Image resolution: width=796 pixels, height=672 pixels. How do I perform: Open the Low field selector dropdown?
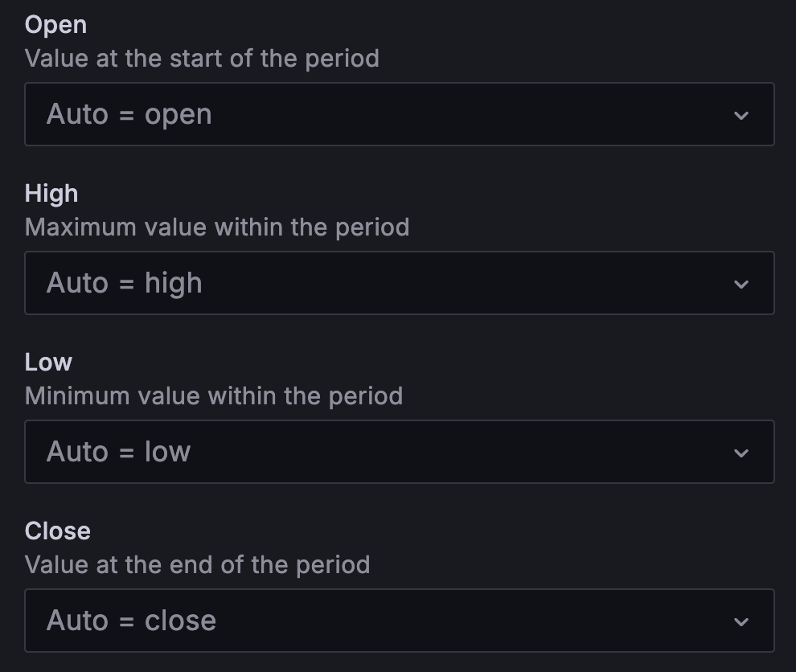click(400, 452)
